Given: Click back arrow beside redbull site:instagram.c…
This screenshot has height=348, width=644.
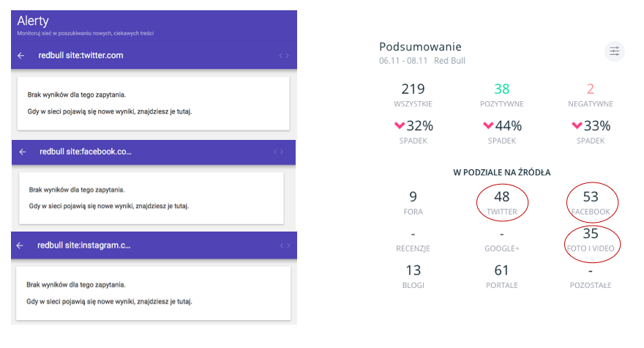Looking at the screenshot, I should [21, 245].
